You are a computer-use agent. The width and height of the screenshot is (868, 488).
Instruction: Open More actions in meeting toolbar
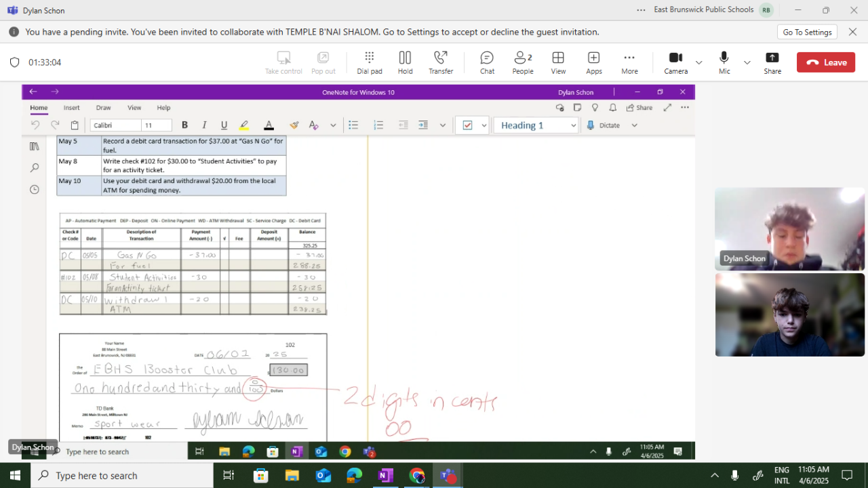(x=629, y=62)
